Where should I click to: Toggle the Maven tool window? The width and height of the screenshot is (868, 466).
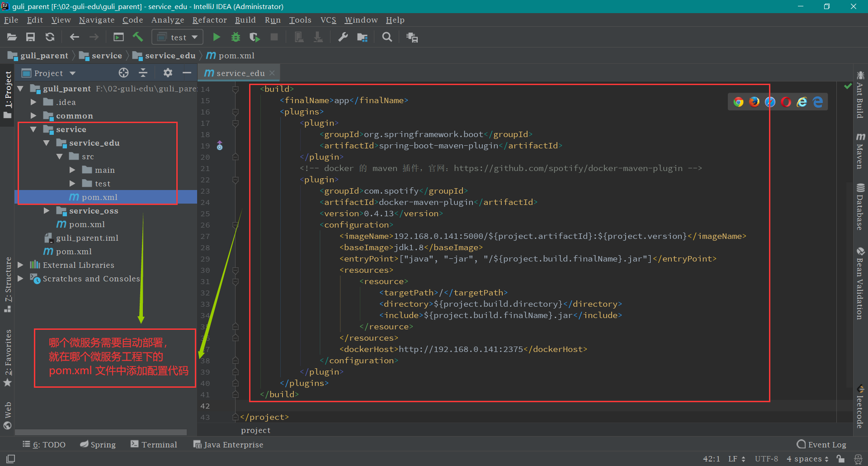[x=860, y=152]
